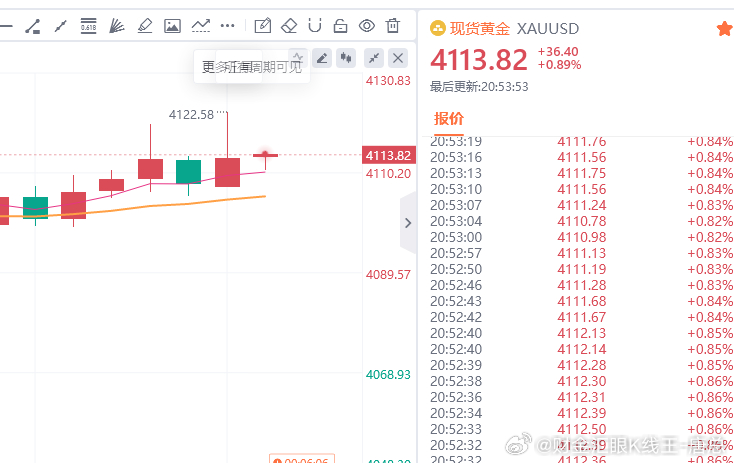Viewport: 734px width, 463px height.
Task: Select the 20:52:33 quote priced 4112.50
Action: pos(581,429)
